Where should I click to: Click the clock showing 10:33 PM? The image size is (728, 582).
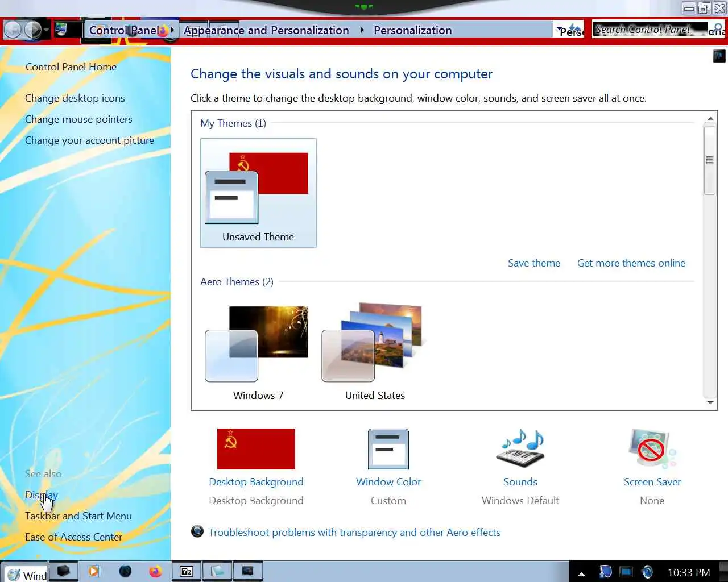click(x=688, y=573)
